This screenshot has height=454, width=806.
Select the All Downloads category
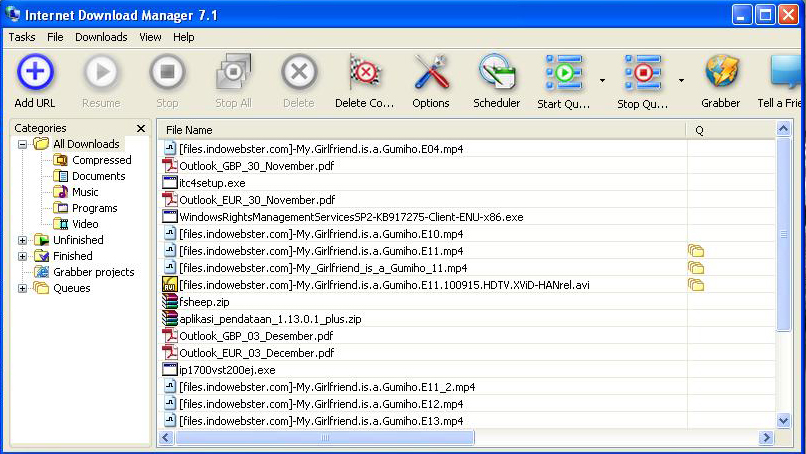(86, 144)
